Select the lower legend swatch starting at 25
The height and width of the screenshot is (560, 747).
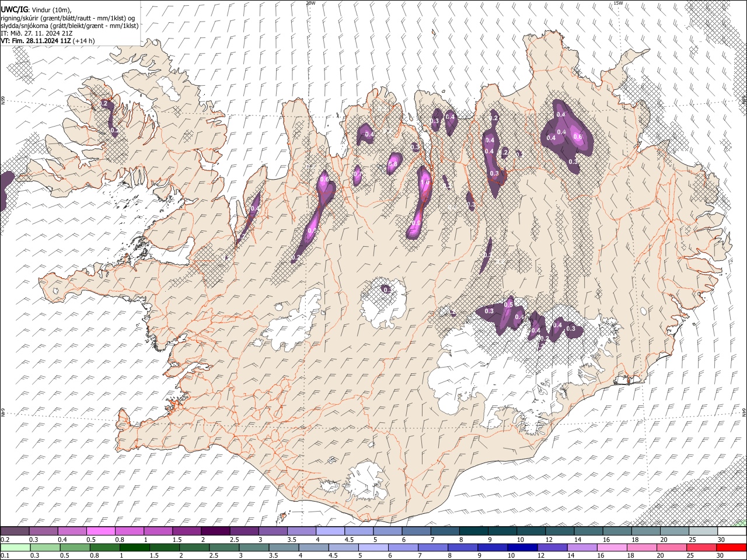click(701, 547)
